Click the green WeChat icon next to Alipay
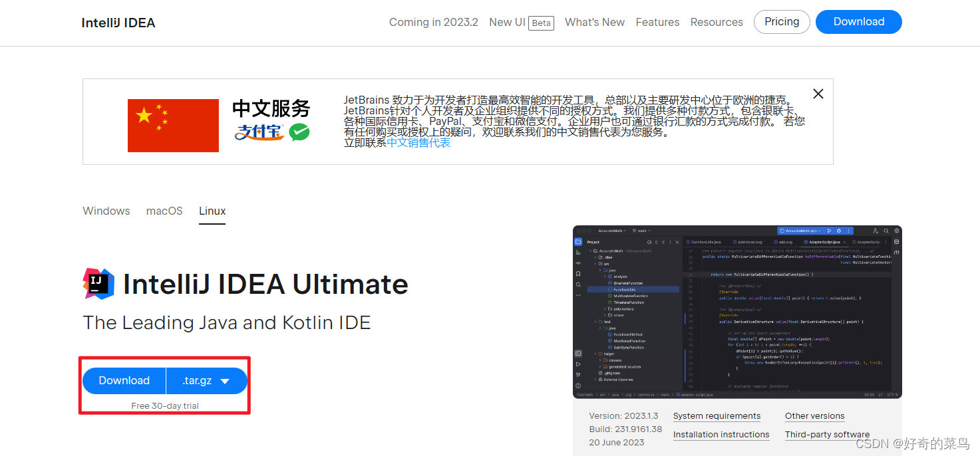980x456 pixels. 299,132
